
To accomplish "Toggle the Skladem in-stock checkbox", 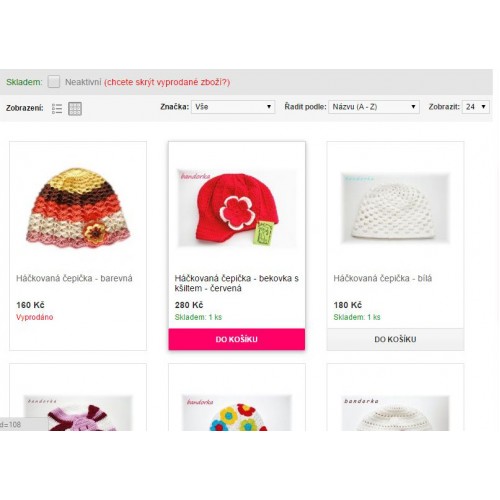I will coord(54,82).
